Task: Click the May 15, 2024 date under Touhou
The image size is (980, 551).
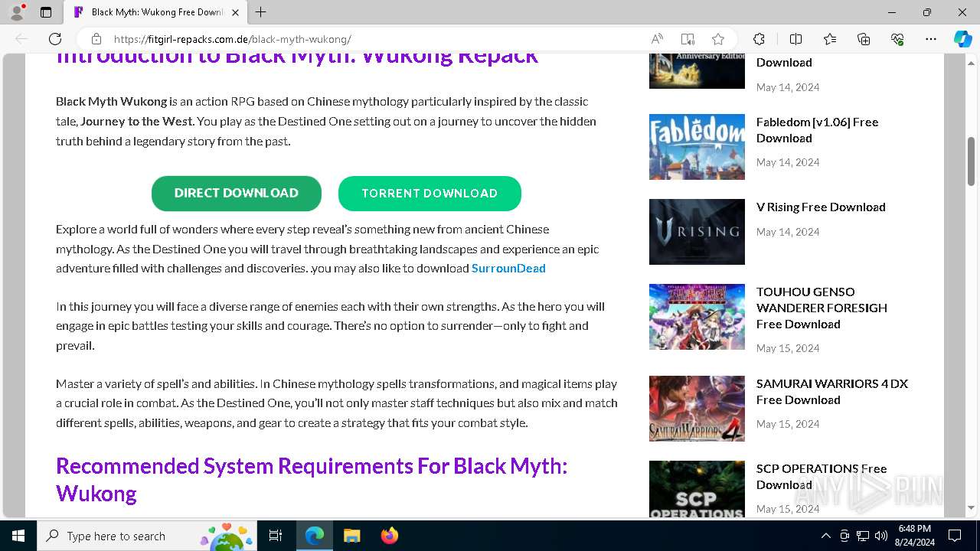Action: pyautogui.click(x=788, y=348)
